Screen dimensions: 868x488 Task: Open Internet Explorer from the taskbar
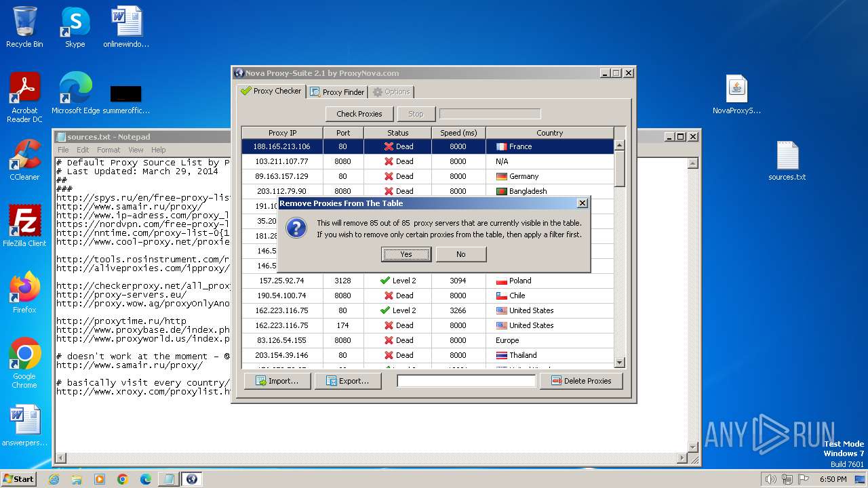point(54,479)
